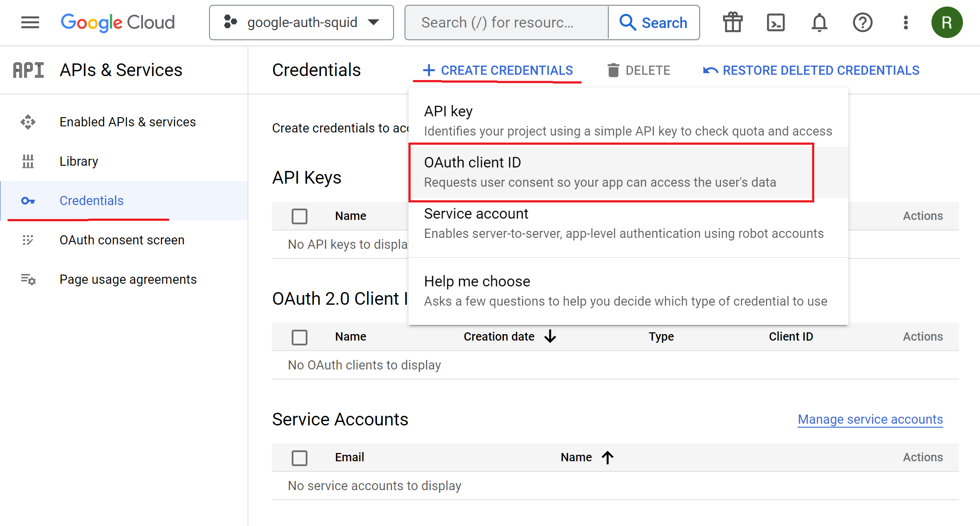
Task: Activate Cloud Shell terminal icon
Action: point(776,22)
